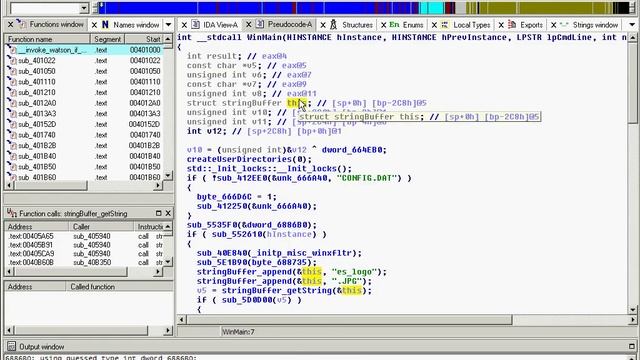The image size is (640, 360).
Task: Sort by Start column header
Action: tap(144, 39)
